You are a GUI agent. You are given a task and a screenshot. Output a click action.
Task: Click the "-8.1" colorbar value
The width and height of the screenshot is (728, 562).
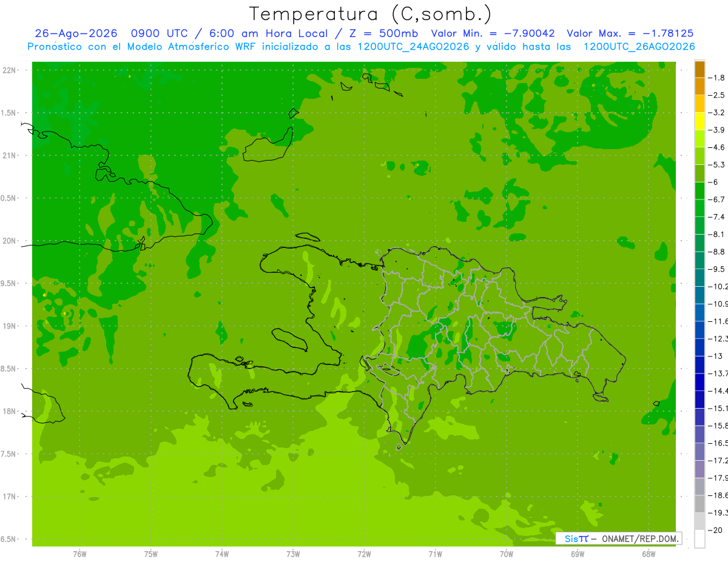click(x=717, y=234)
